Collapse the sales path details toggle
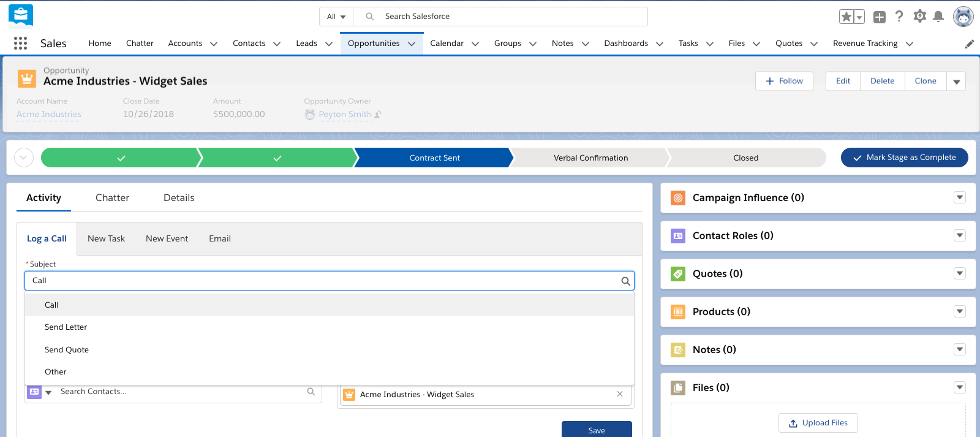Image resolution: width=980 pixels, height=437 pixels. point(23,158)
